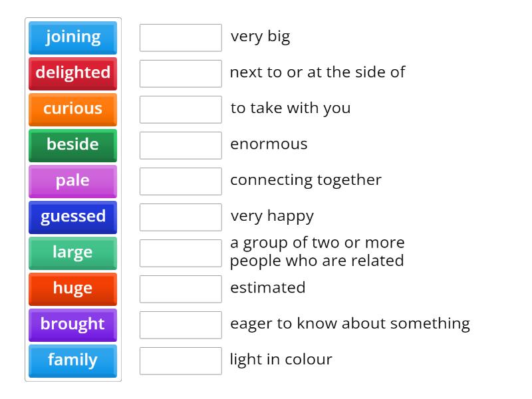Click the 'delighted' word tile
The height and width of the screenshot is (399, 532).
tap(72, 73)
